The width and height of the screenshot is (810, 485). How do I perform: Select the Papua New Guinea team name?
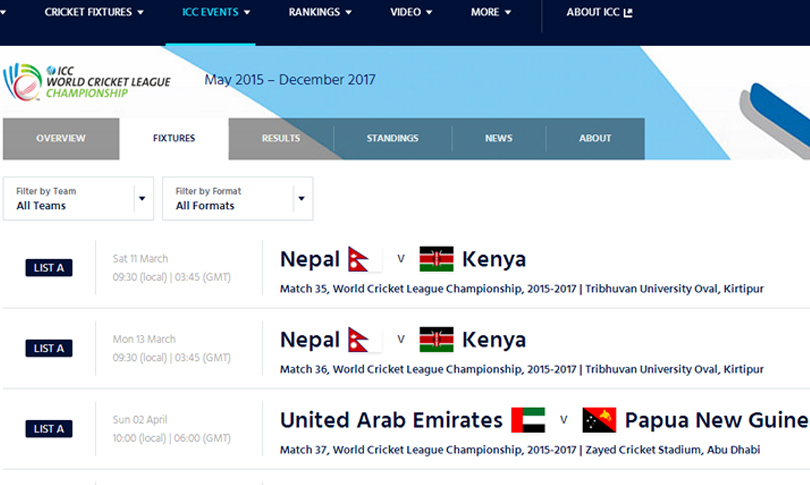coord(717,420)
